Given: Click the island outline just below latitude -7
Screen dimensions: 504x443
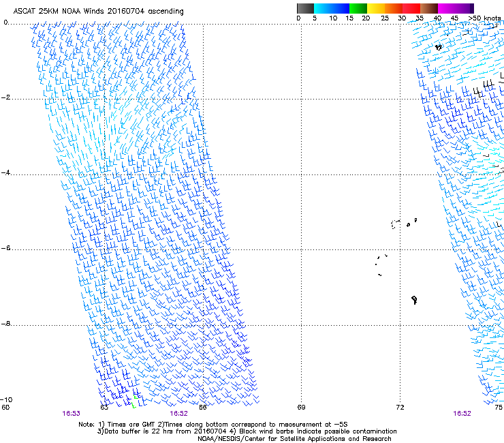Looking at the screenshot, I should [414, 300].
